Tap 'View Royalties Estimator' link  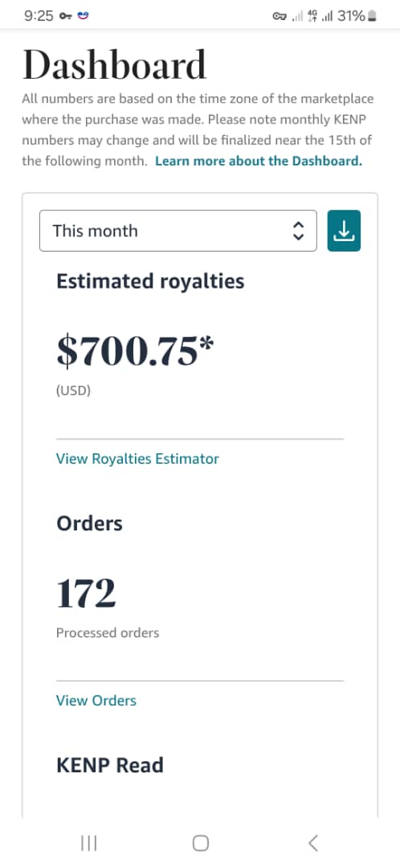click(138, 459)
